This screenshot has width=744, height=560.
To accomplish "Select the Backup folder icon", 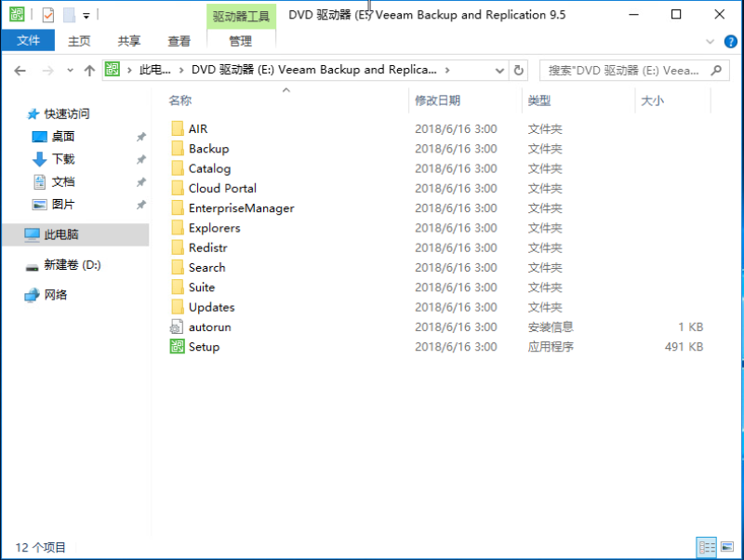I will point(178,149).
